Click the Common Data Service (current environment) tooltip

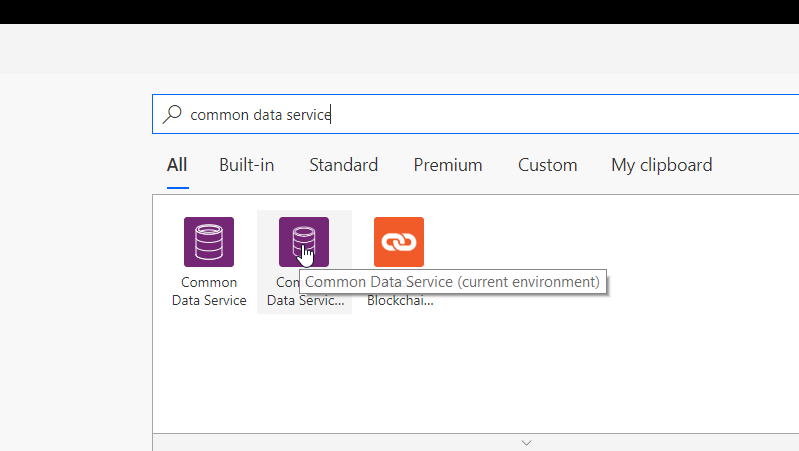point(452,283)
